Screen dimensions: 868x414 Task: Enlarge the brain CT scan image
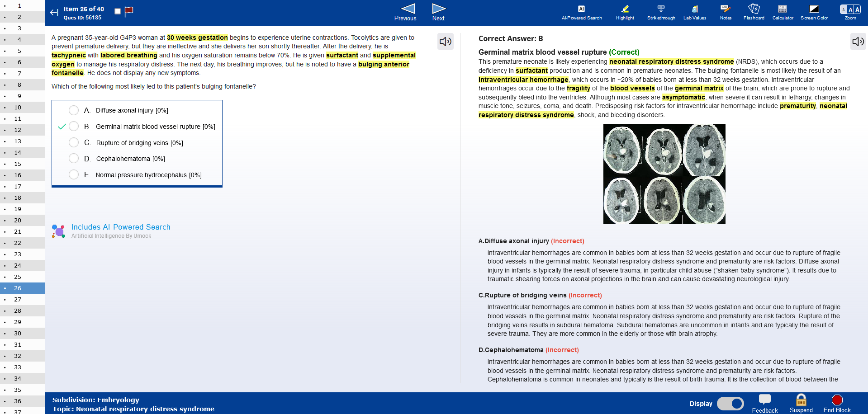click(x=664, y=174)
